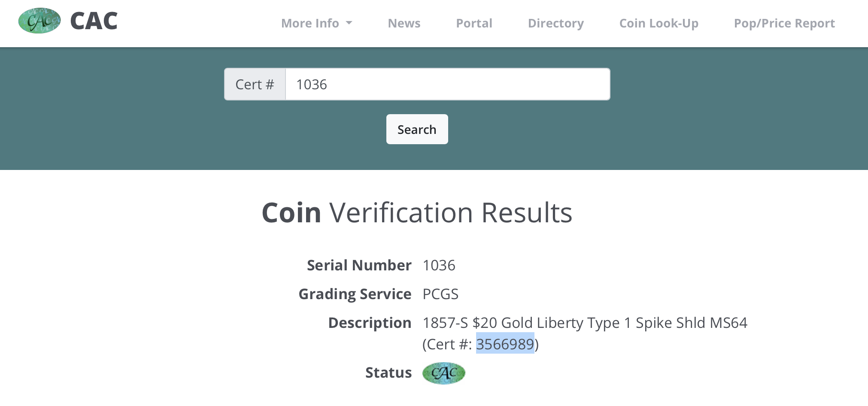Go to the Portal link
868x406 pixels.
click(x=474, y=23)
